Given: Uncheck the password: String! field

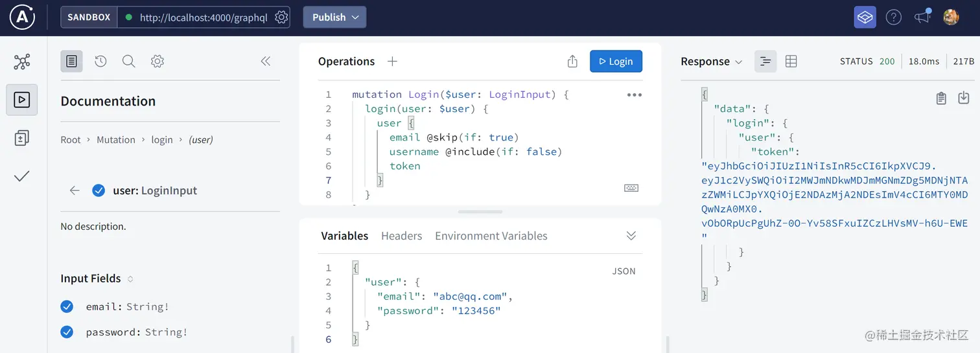Looking at the screenshot, I should (x=67, y=332).
